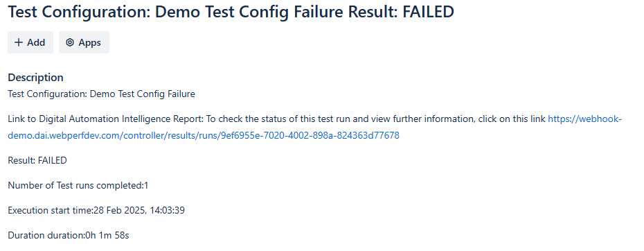Click the word FAILED in the title heading
This screenshot has height=251, width=644.
429,12
